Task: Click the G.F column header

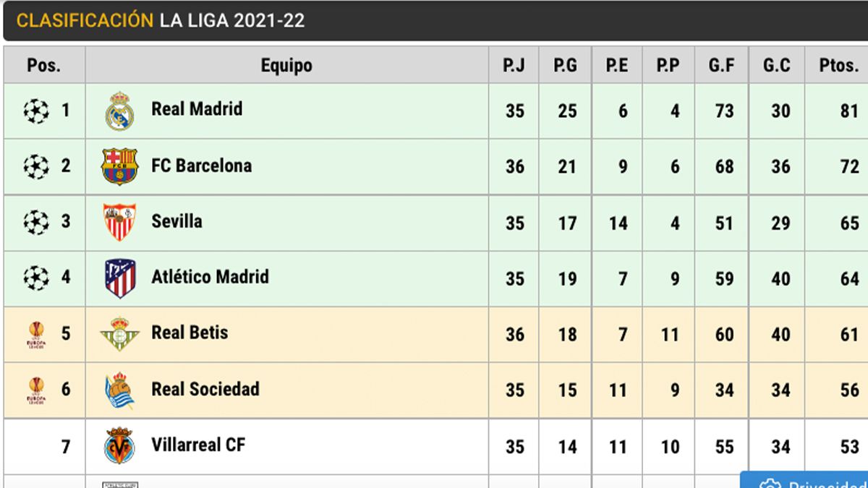Action: pos(720,65)
